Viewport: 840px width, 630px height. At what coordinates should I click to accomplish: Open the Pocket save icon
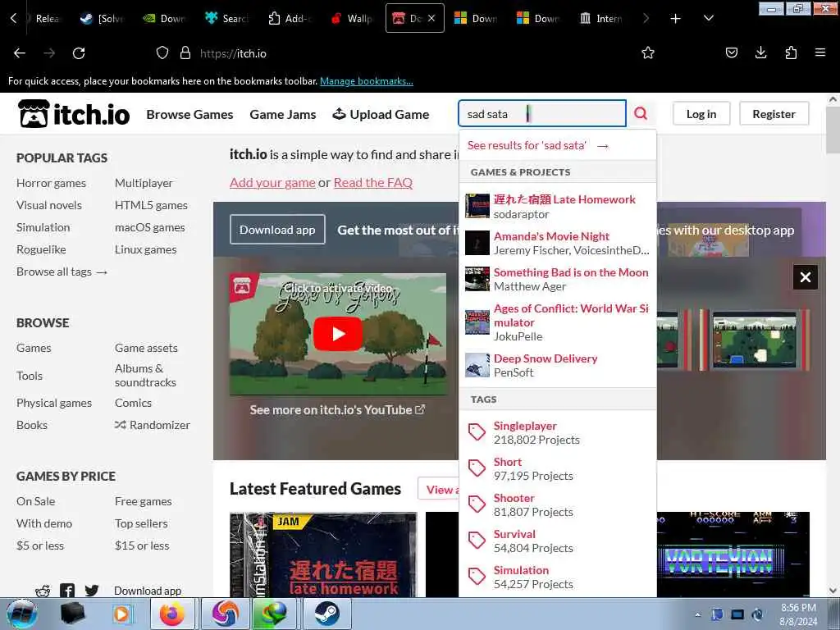pyautogui.click(x=731, y=52)
